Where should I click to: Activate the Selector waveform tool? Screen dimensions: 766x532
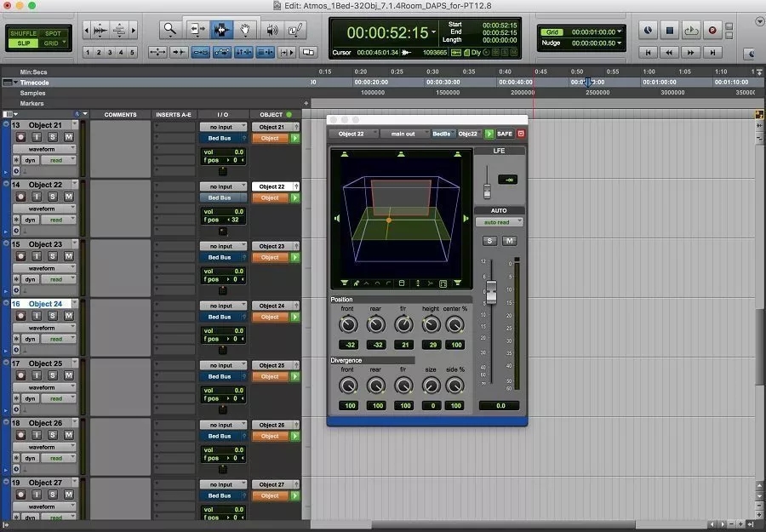[222, 31]
